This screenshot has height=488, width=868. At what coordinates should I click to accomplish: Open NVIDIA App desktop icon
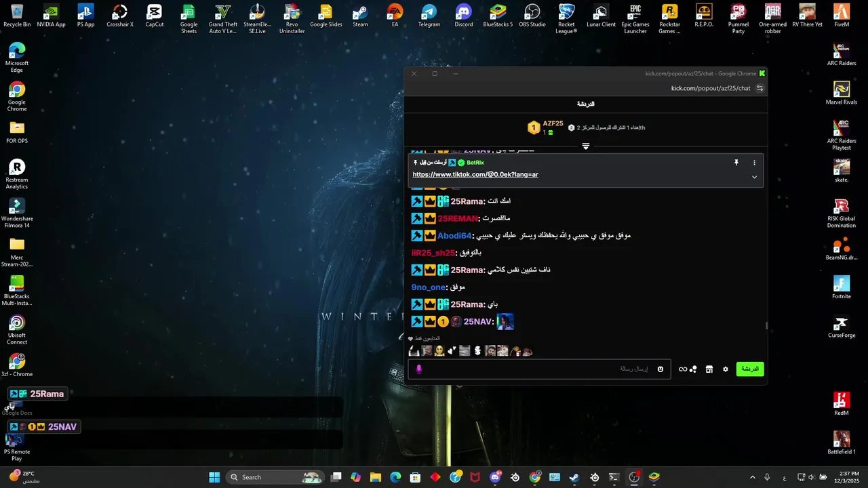tap(52, 16)
